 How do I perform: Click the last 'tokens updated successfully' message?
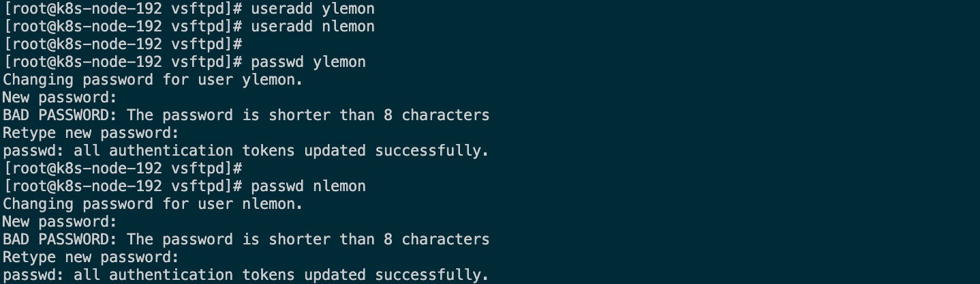tap(246, 275)
